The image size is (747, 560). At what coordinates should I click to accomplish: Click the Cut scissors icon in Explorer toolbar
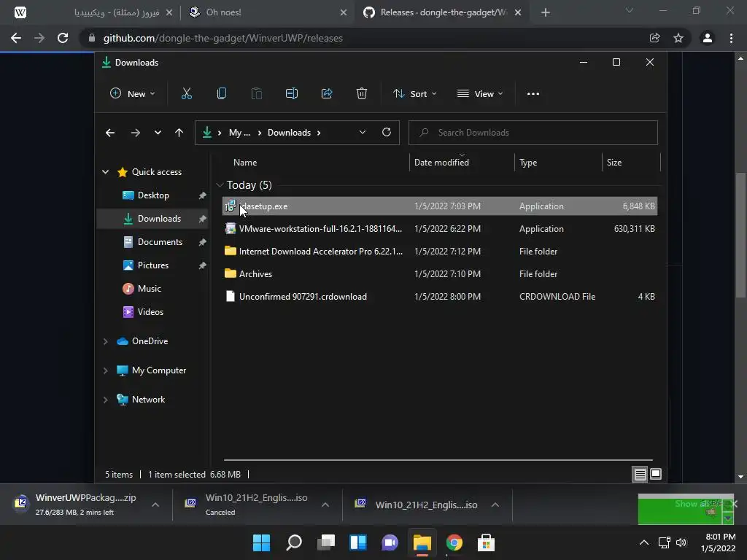186,94
